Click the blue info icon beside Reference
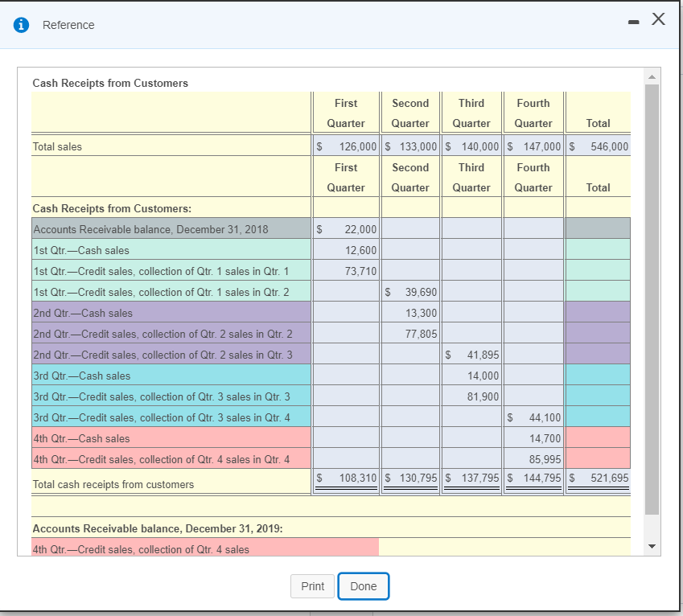 pyautogui.click(x=22, y=25)
